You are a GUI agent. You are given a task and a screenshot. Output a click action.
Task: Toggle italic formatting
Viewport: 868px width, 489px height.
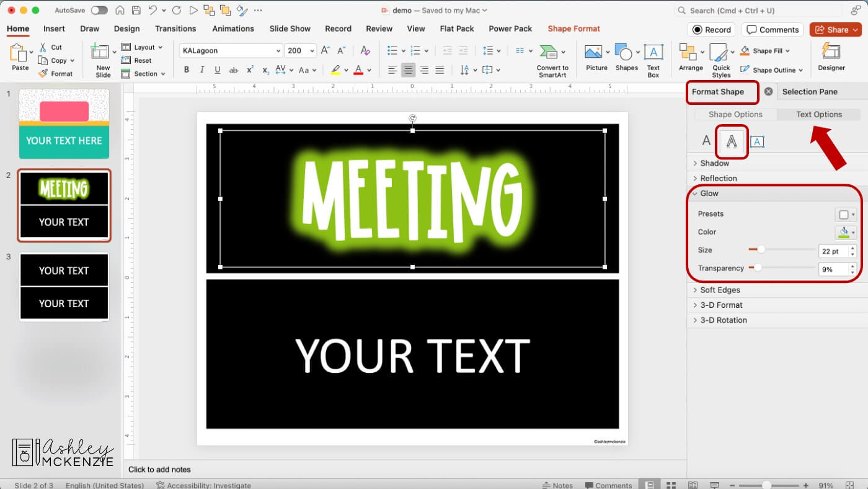pos(201,70)
